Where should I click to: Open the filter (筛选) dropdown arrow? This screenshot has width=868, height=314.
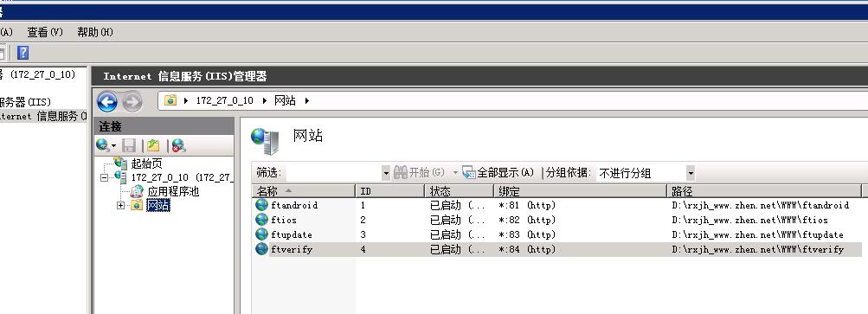coord(386,173)
